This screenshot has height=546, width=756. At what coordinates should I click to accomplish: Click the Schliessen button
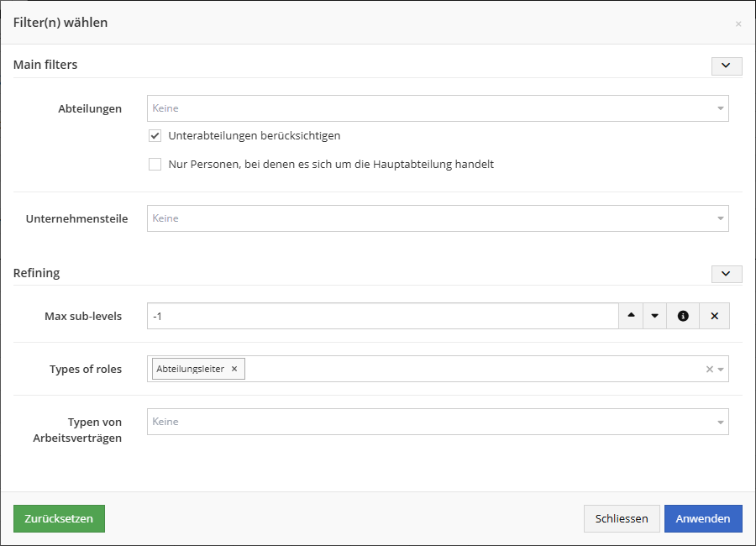[x=622, y=518]
